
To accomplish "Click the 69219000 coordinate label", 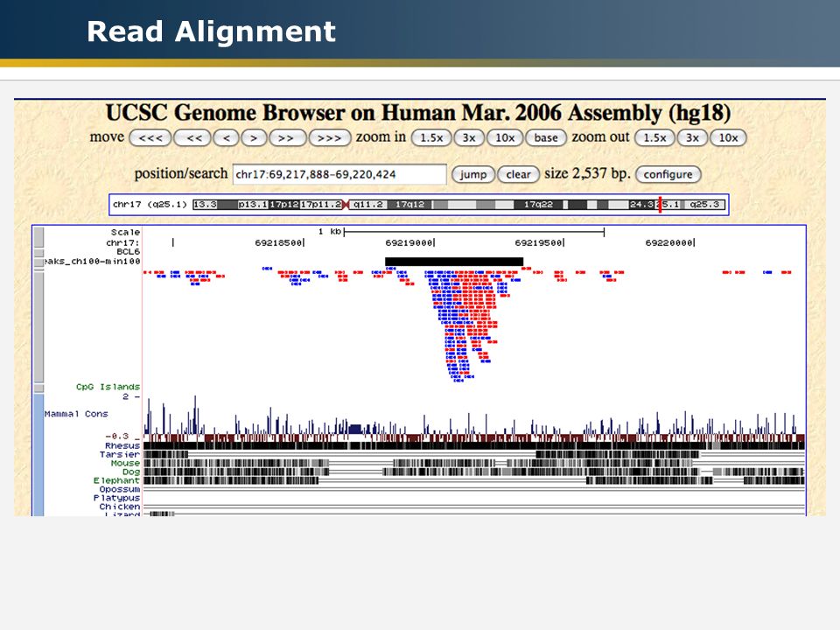I will coord(409,242).
